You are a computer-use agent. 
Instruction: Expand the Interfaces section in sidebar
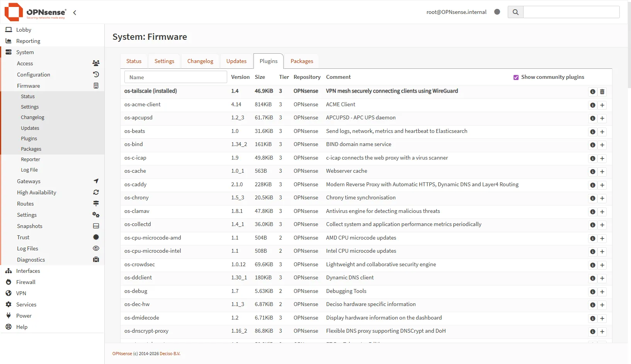coord(28,271)
